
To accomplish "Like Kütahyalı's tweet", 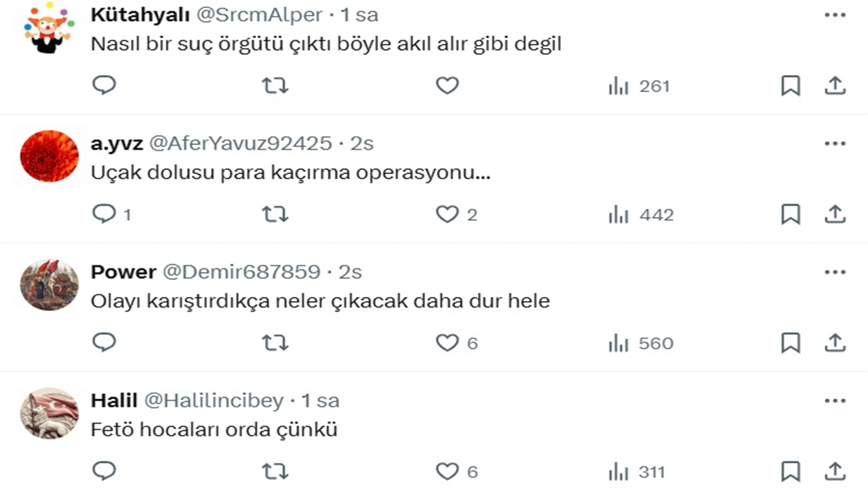I will click(x=448, y=86).
